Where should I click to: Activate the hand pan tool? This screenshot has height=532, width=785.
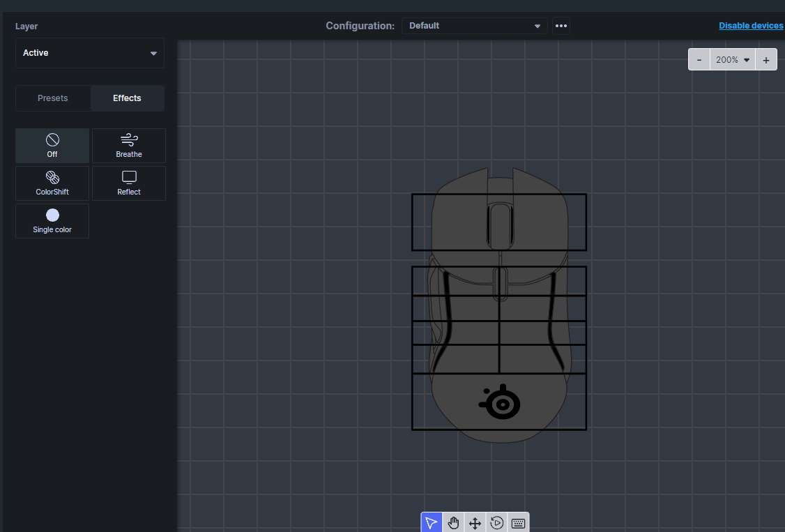[453, 523]
